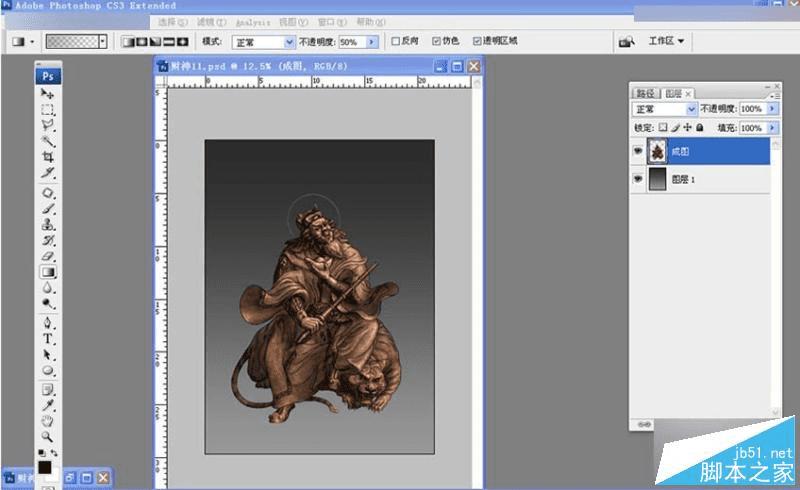
Task: Hide the 图层 1 layer eye icon
Action: [x=639, y=179]
